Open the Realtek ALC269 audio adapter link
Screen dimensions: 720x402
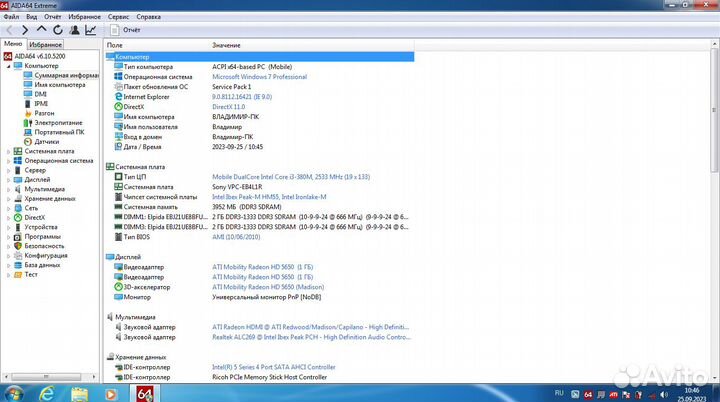click(311, 337)
